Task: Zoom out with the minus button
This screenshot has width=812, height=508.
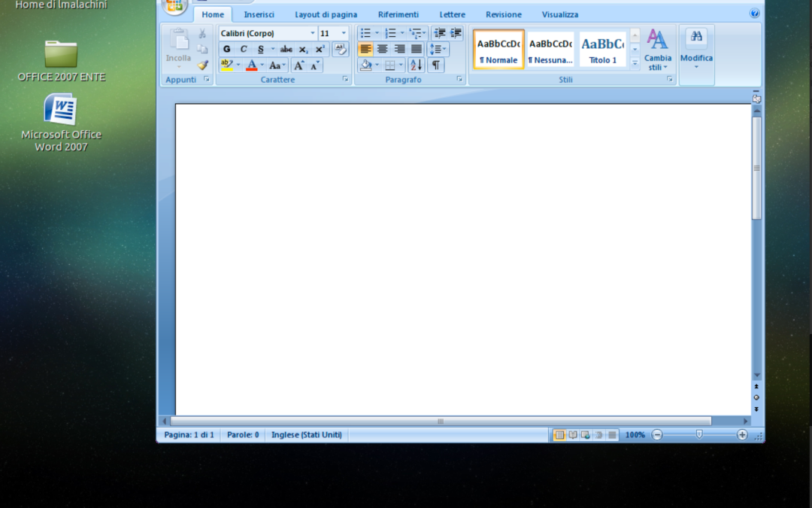Action: pos(657,435)
